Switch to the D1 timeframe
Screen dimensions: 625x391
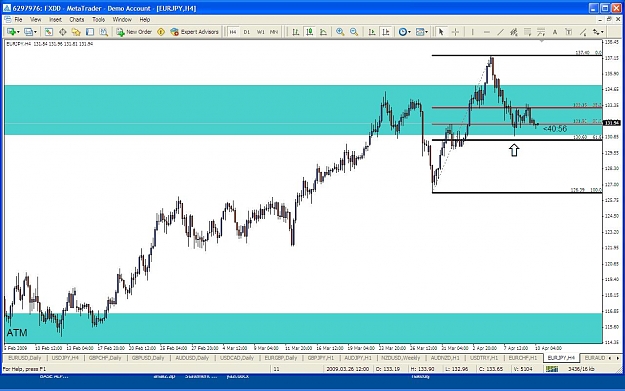point(247,32)
